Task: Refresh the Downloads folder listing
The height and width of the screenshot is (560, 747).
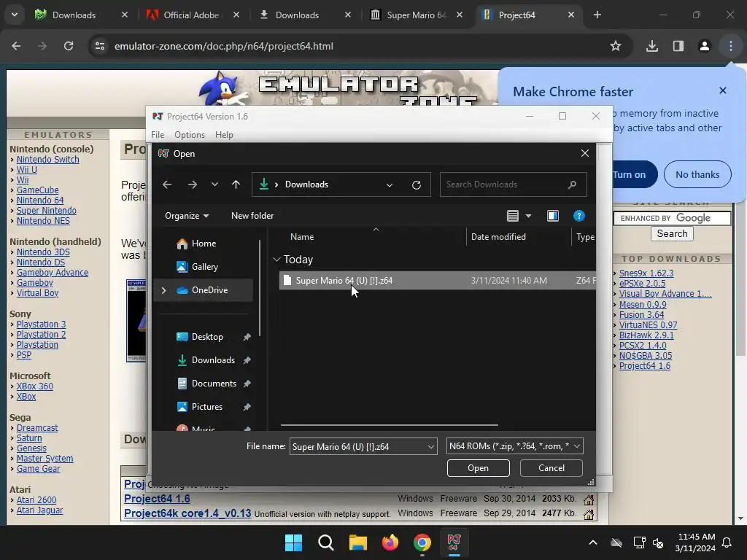Action: pyautogui.click(x=417, y=184)
